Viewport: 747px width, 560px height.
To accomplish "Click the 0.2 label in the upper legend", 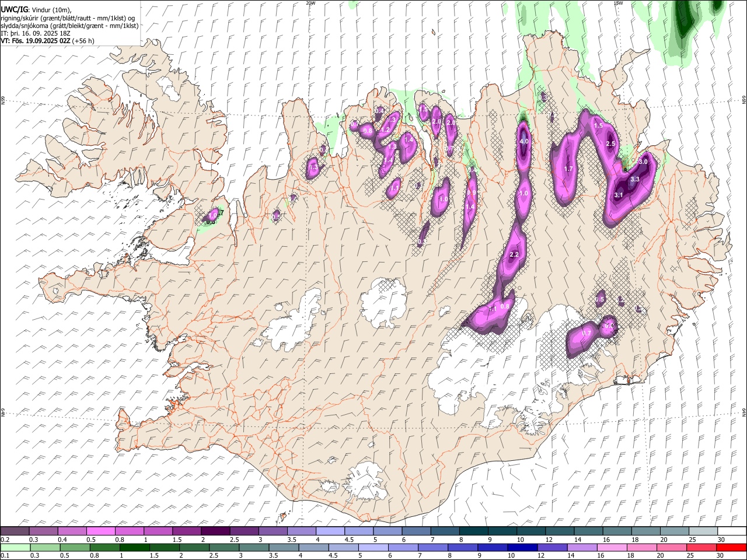I will (5, 540).
